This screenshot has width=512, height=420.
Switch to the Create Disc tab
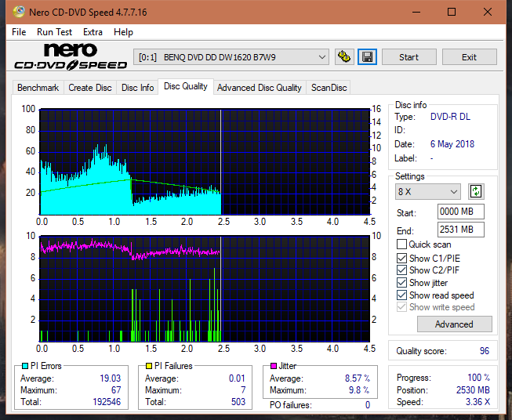90,88
